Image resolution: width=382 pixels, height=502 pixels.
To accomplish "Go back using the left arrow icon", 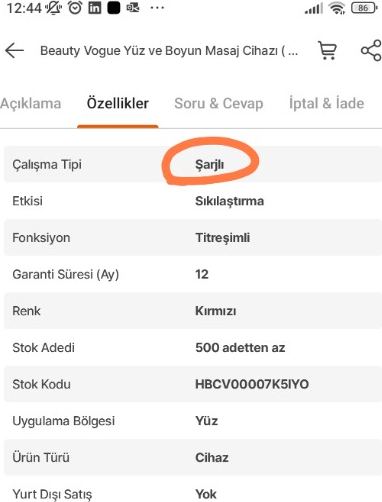I will 14,51.
